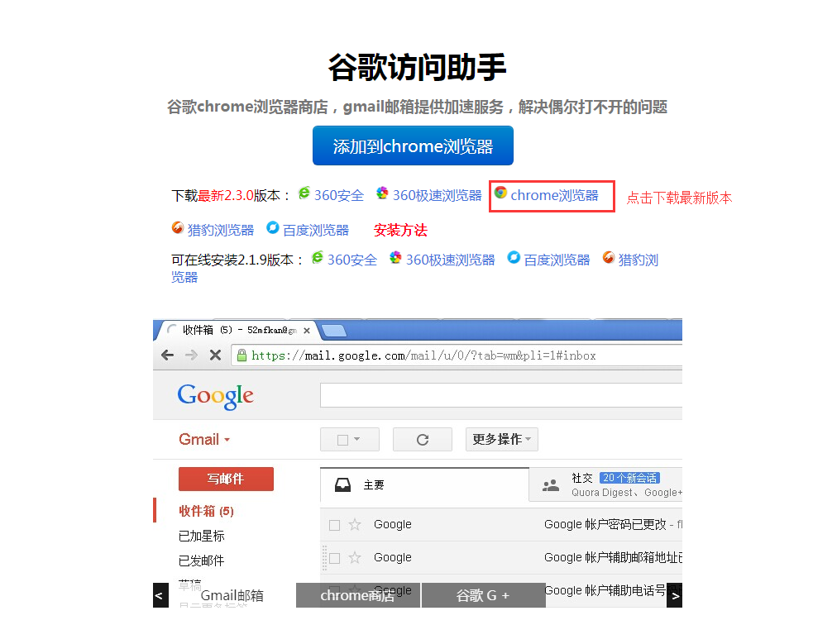This screenshot has width=813, height=644.
Task: Open 360安全 link in 2.1.9 online row
Action: [x=352, y=260]
